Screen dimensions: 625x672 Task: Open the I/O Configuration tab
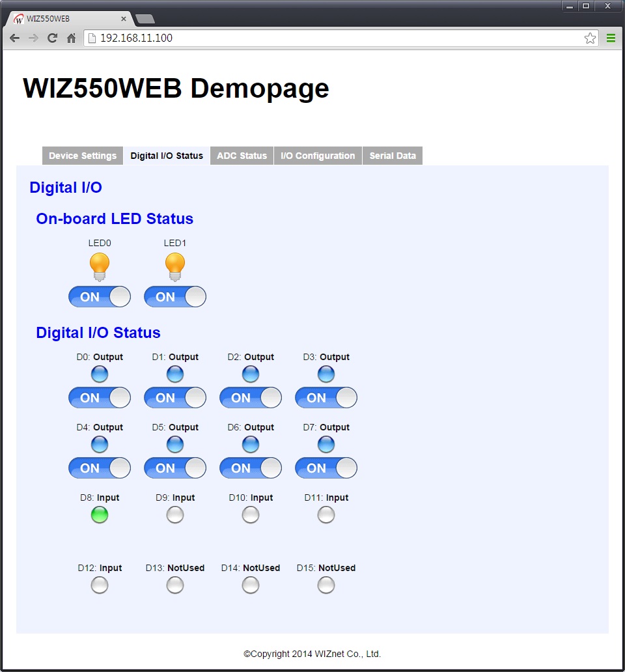pos(318,156)
